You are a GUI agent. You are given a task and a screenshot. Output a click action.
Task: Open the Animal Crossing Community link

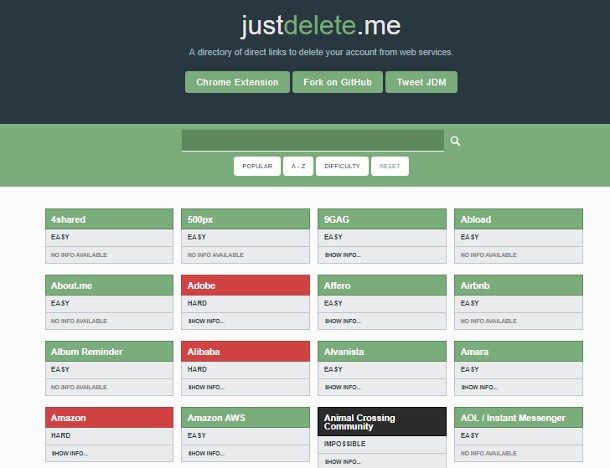tap(382, 422)
